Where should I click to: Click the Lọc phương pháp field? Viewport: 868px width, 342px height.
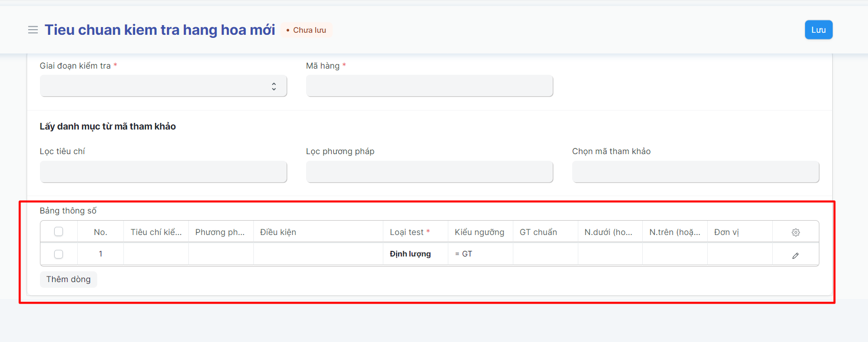click(429, 172)
